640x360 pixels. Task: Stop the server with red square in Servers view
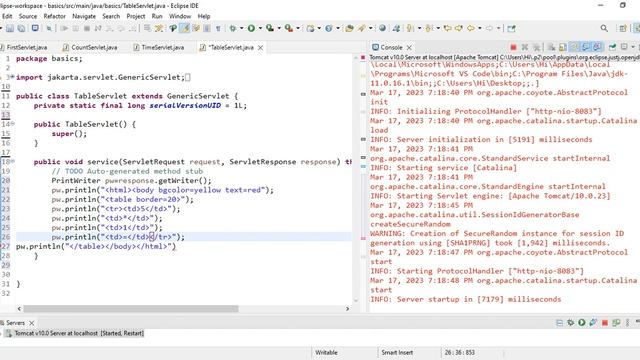605,322
